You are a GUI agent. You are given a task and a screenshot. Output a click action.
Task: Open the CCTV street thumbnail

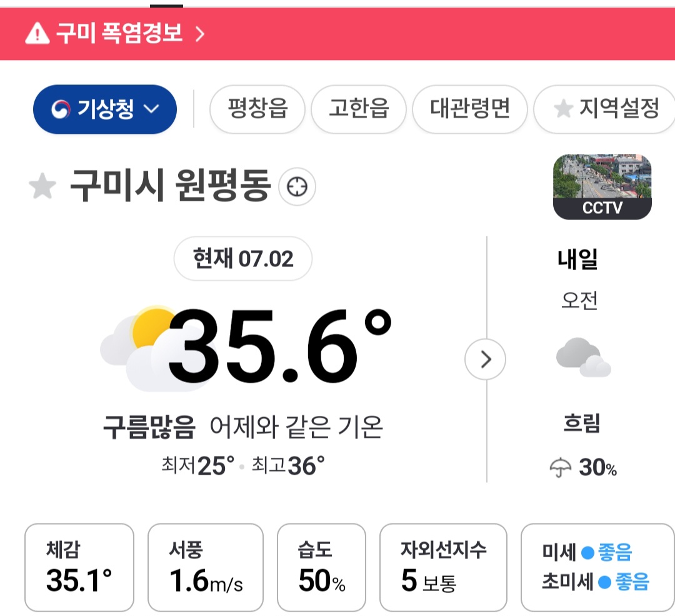tap(602, 186)
